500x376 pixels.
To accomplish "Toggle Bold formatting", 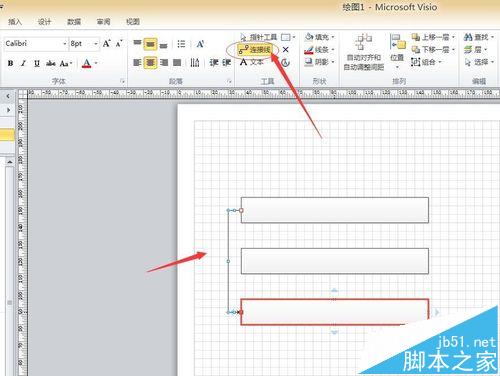I will click(x=10, y=63).
